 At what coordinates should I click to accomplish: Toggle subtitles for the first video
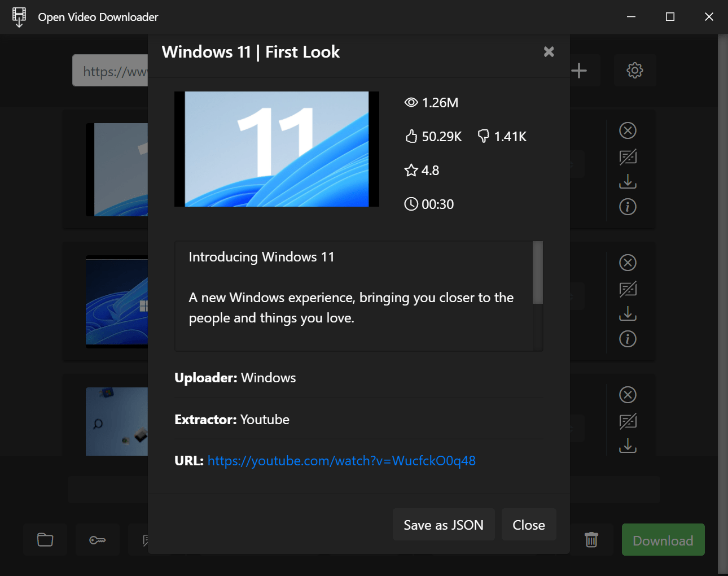627,156
